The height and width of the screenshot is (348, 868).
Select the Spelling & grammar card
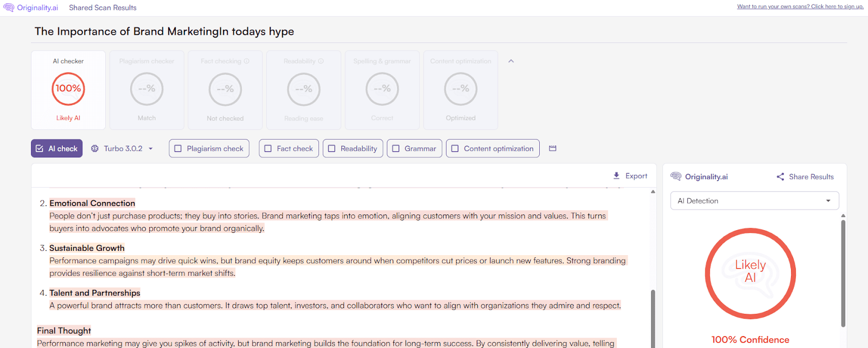tap(382, 90)
